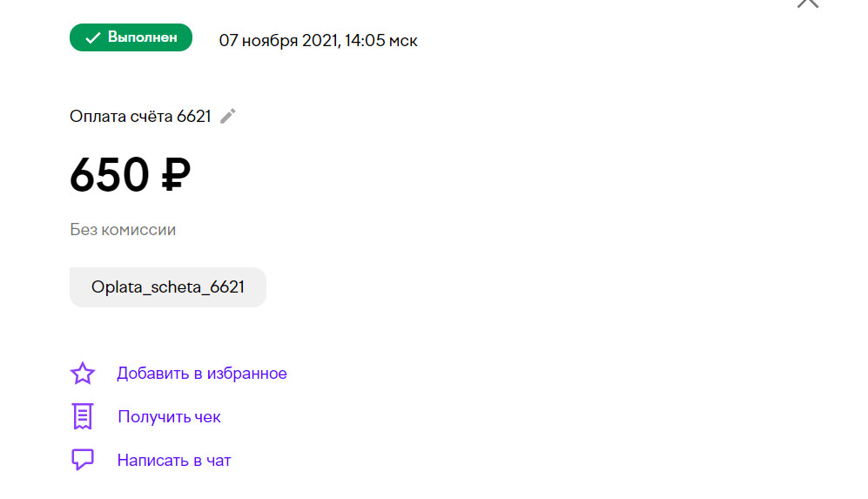Open the Написать в чат link
868x499 pixels.
(x=174, y=460)
